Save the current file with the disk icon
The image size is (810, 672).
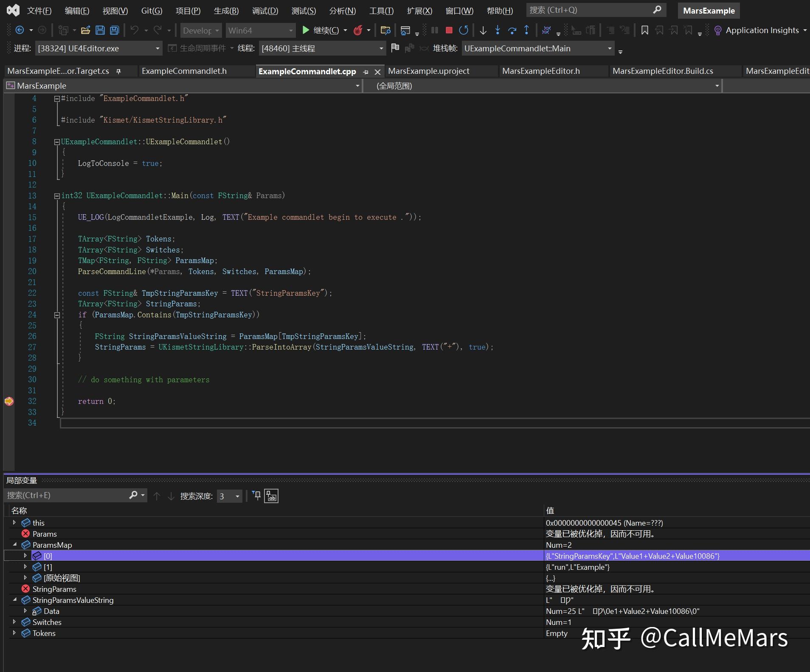point(100,30)
